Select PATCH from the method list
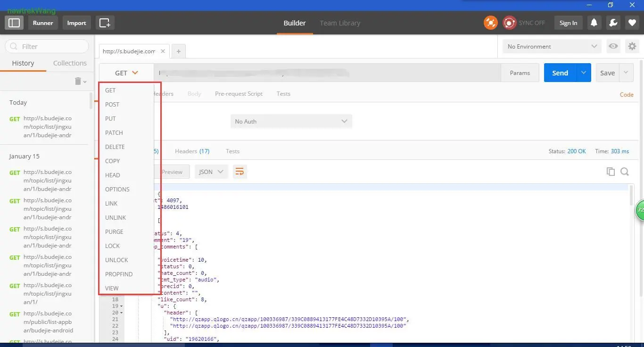The image size is (644, 347). [x=126, y=132]
